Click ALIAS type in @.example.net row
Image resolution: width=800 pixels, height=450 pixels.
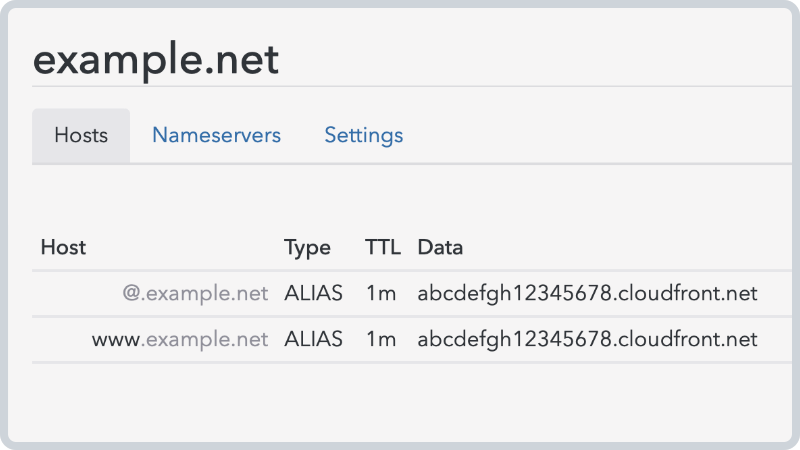(x=313, y=293)
